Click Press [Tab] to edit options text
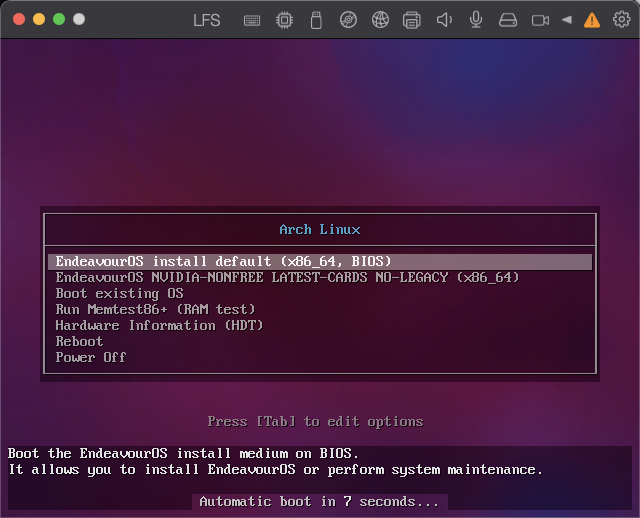Viewport: 640px width, 518px height. coord(316,422)
